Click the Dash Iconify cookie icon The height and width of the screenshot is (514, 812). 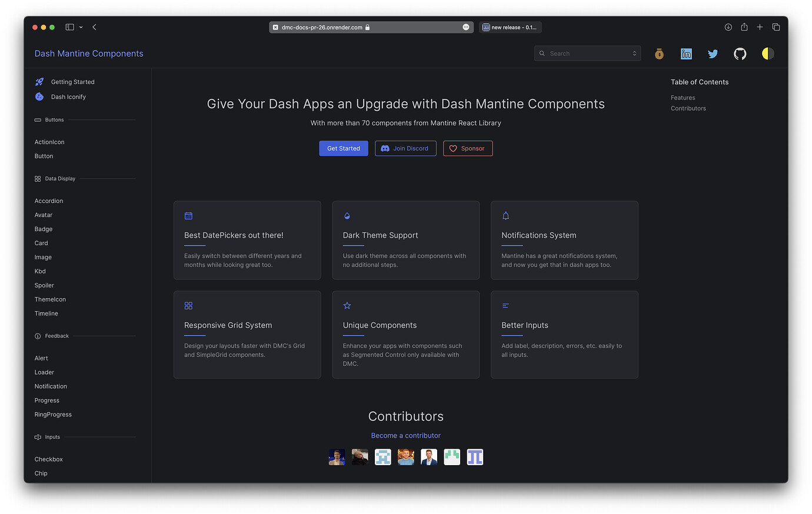point(39,96)
